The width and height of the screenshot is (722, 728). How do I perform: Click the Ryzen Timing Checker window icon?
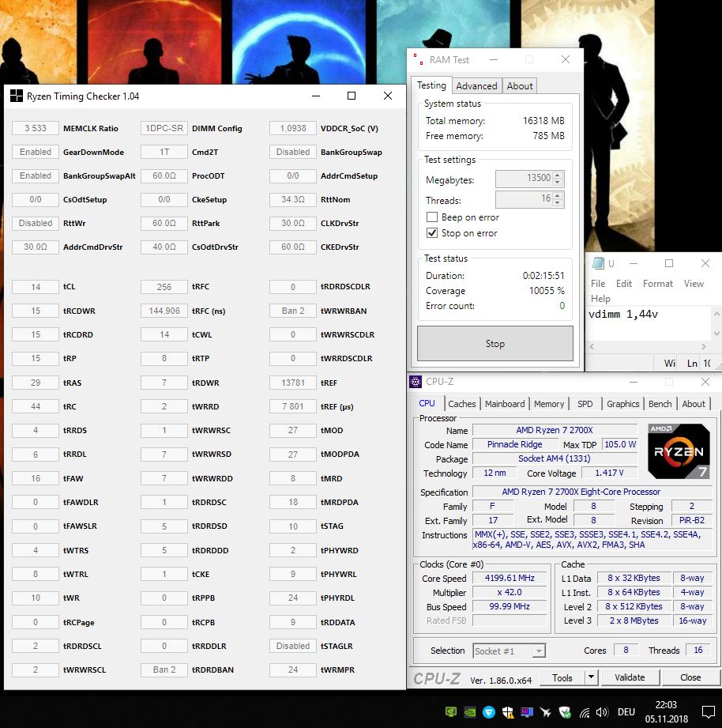(17, 96)
